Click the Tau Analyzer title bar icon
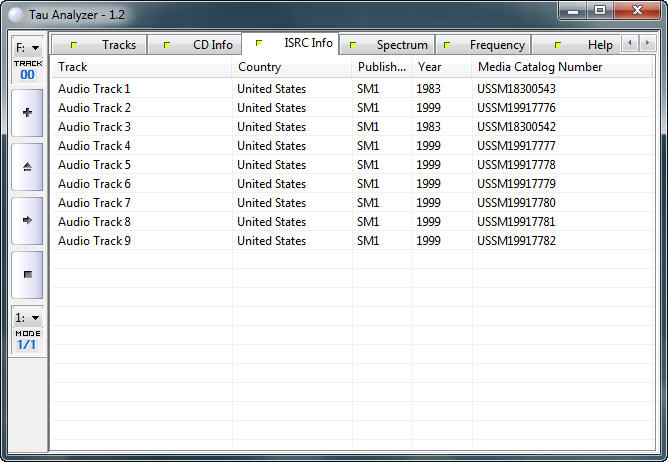This screenshot has width=668, height=462. click(15, 13)
